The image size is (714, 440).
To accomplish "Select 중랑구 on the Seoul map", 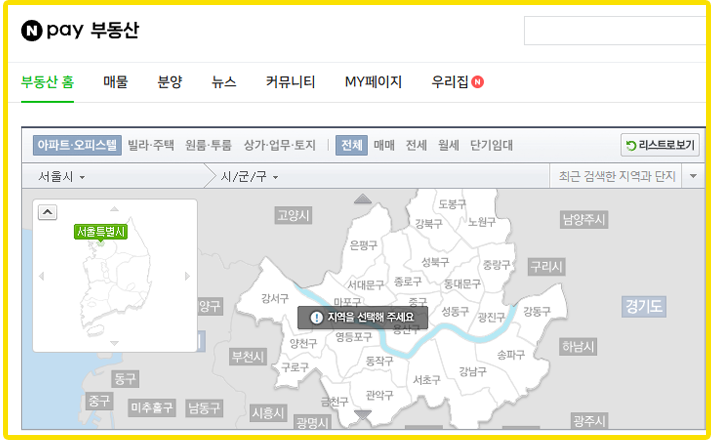I will [x=496, y=265].
